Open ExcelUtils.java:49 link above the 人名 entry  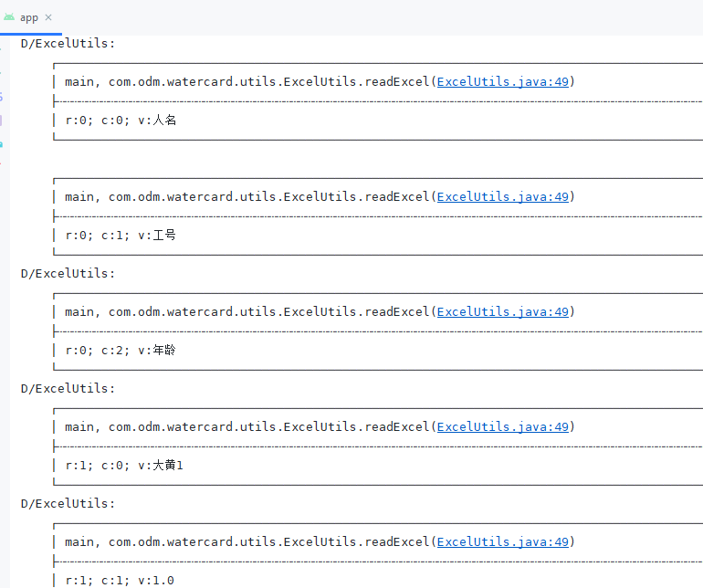pos(502,81)
